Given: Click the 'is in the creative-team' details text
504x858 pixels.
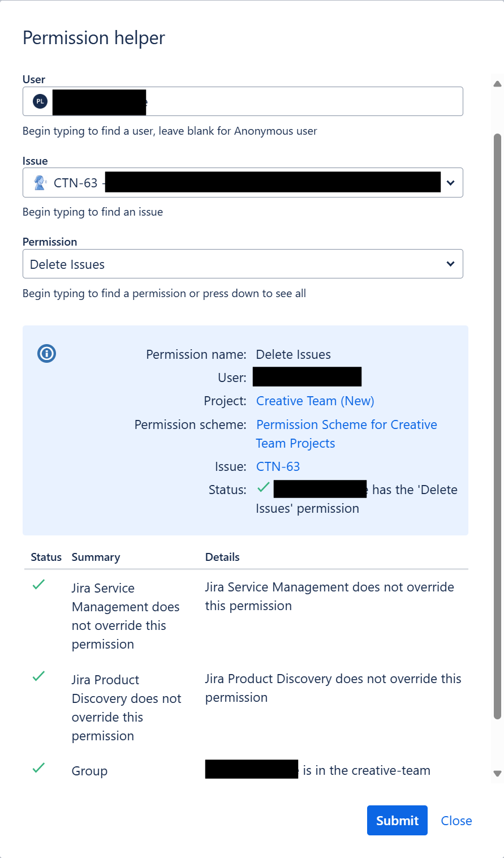Looking at the screenshot, I should pos(367,770).
